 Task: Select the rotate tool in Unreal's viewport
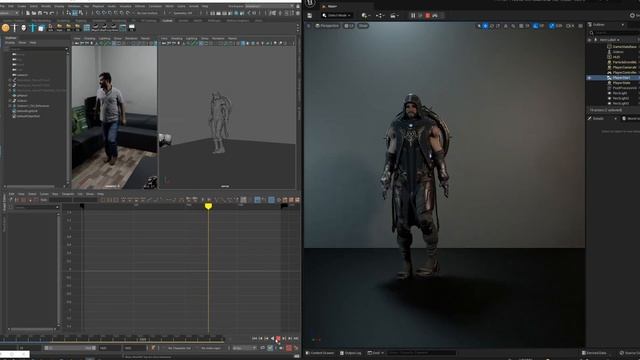click(x=492, y=26)
